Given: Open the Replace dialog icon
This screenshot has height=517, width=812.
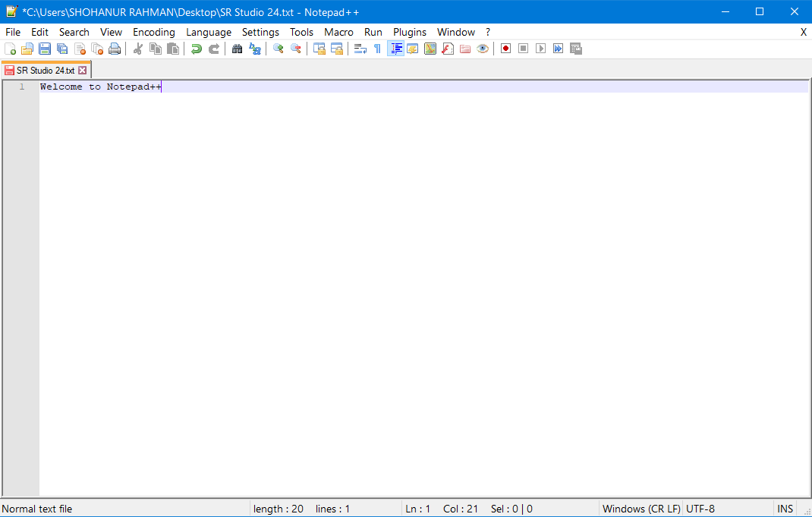Looking at the screenshot, I should 255,49.
